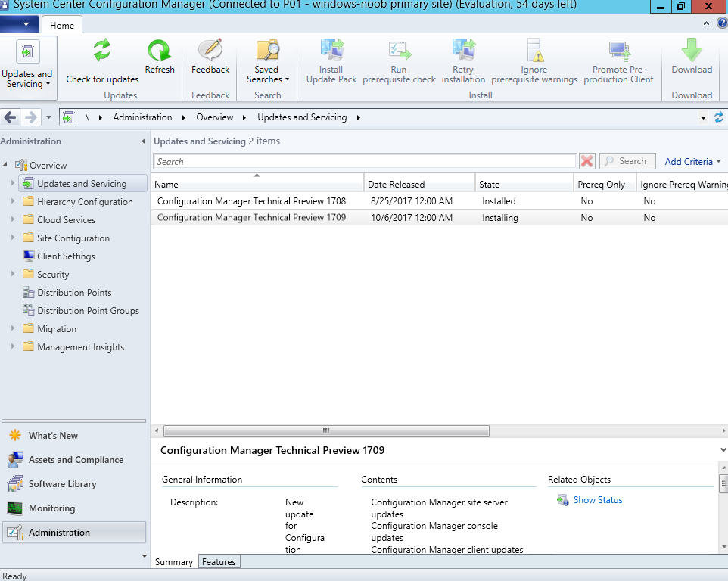Click the back navigation arrow
This screenshot has height=581, width=728.
coord(10,117)
